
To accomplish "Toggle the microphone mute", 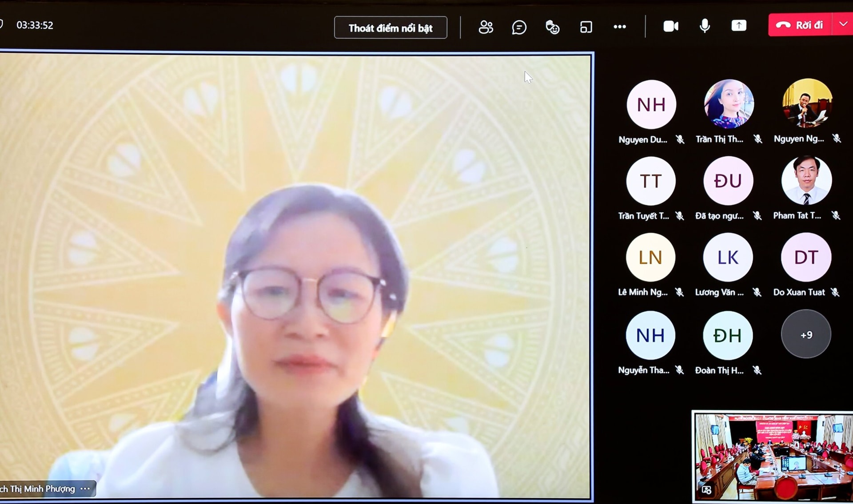I will (705, 26).
